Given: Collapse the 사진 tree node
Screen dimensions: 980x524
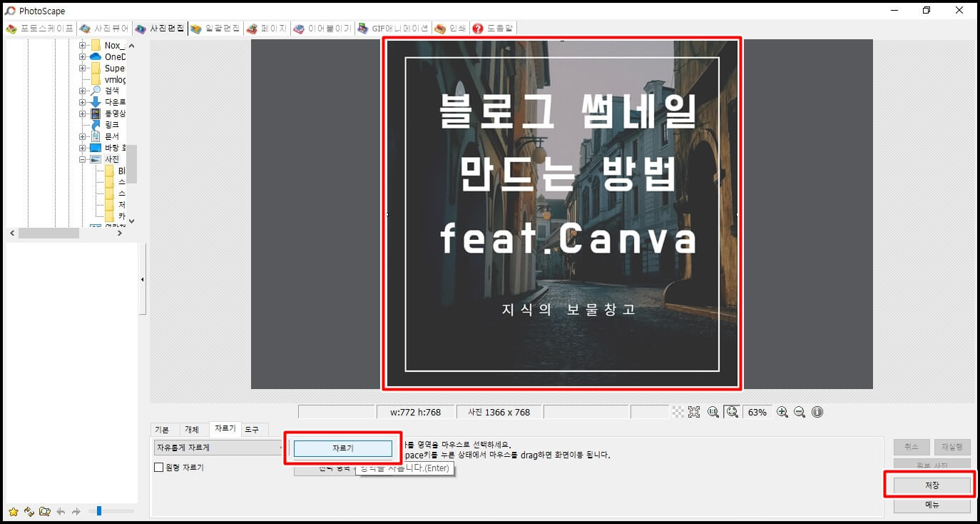Looking at the screenshot, I should pyautogui.click(x=82, y=159).
